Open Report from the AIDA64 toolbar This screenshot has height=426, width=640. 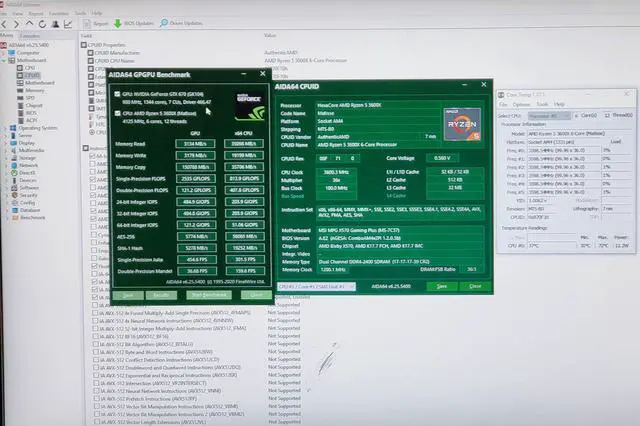coord(96,24)
